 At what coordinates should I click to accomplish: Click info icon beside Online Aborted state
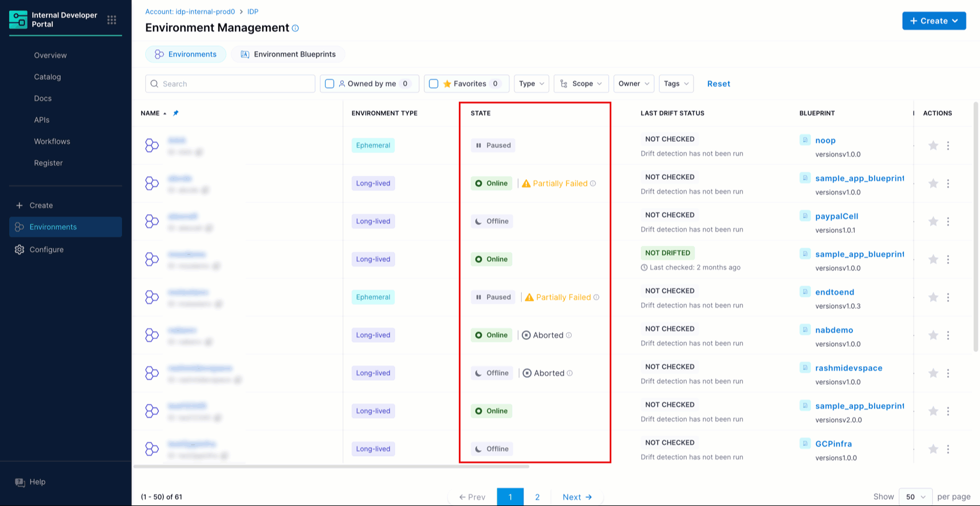569,335
